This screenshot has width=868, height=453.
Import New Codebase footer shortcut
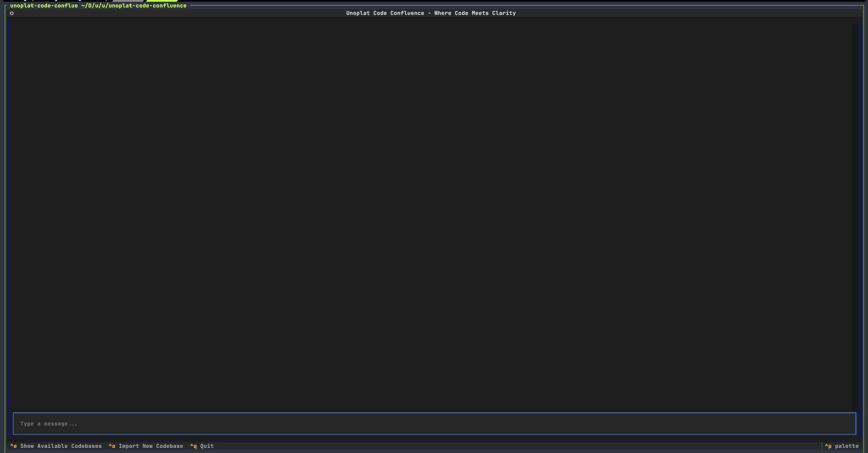pos(146,446)
